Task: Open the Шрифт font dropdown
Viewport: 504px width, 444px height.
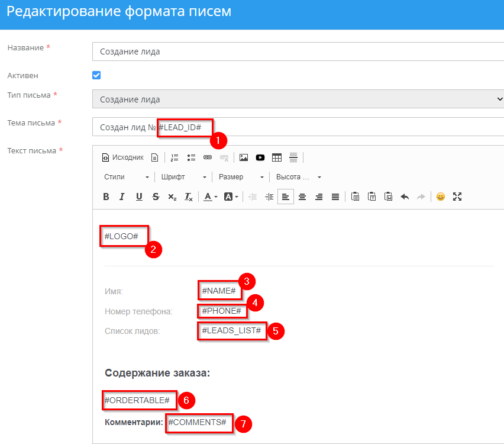Action: tap(185, 177)
